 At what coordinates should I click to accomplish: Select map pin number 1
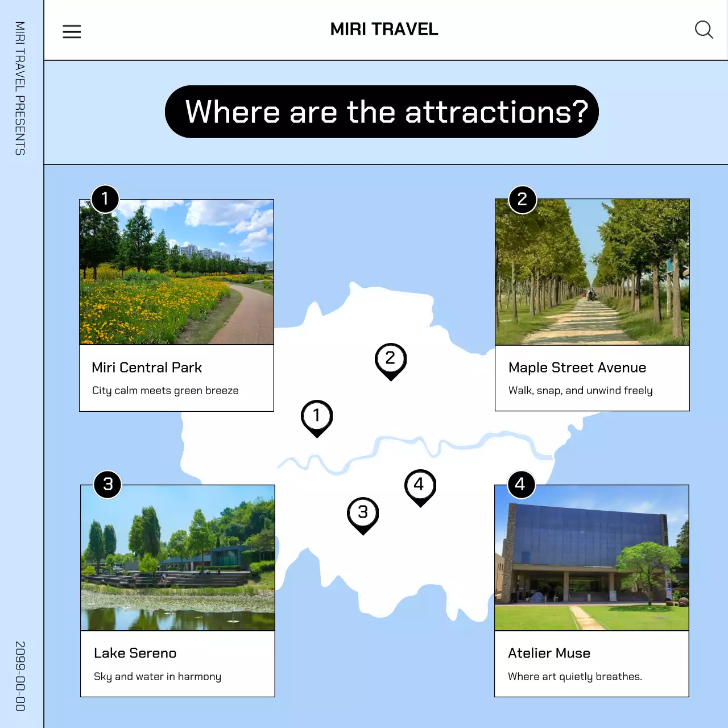point(316,415)
